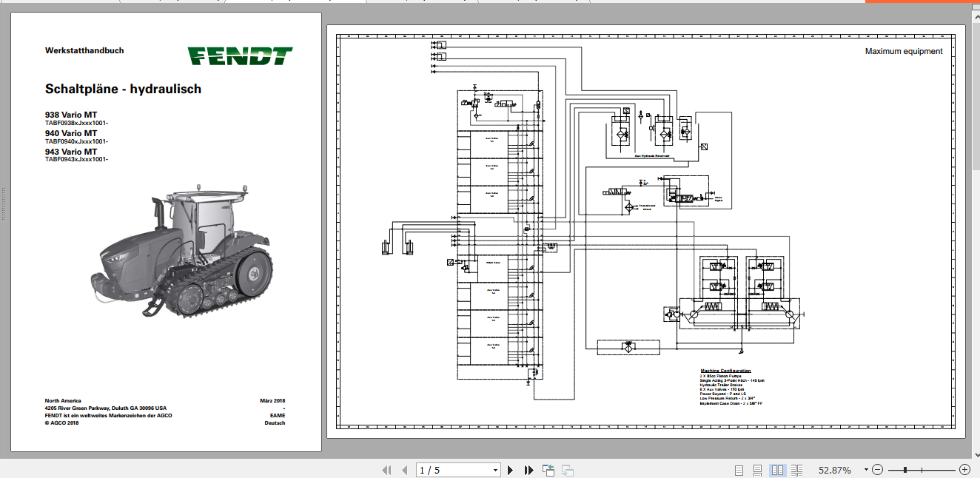Viewport: 980px width, 478px height.
Task: Go to the first page
Action: tap(386, 470)
